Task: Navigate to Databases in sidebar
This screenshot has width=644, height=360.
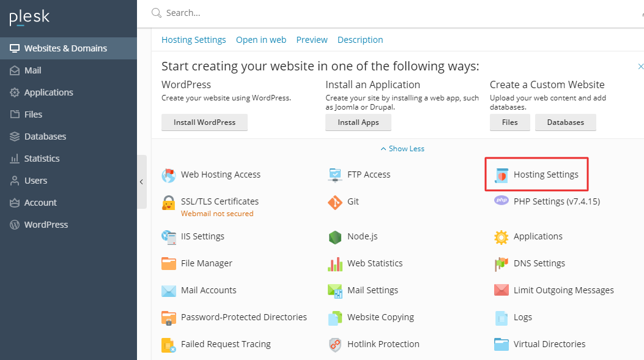Action: (68, 137)
